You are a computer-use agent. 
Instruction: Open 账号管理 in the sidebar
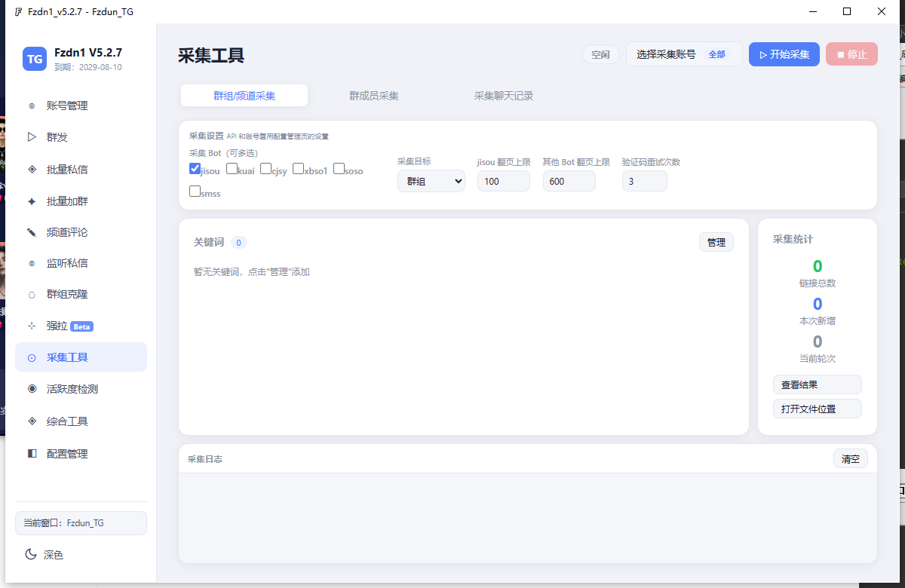point(81,106)
